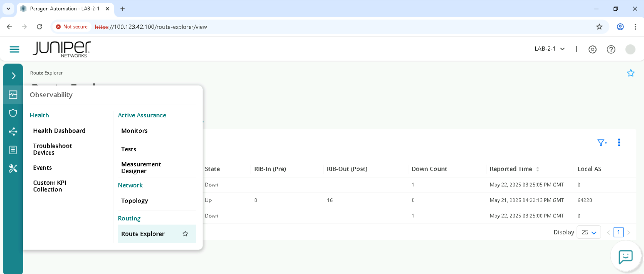Open the table's vertical ellipsis menu
Screen dimensions: 644x274
point(619,143)
